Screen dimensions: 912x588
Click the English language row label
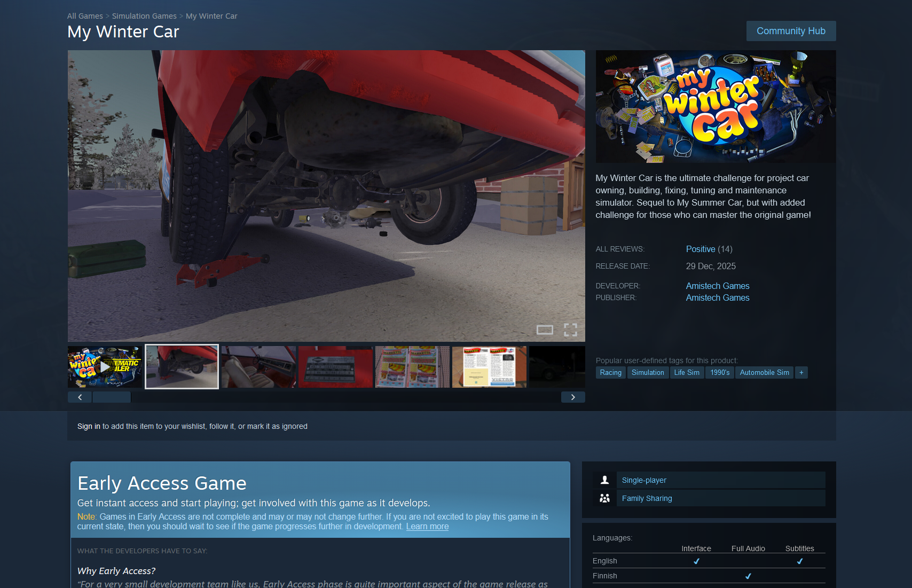coord(604,561)
